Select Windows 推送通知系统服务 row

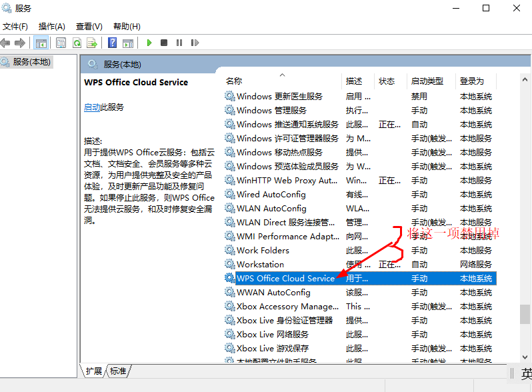click(x=360, y=125)
